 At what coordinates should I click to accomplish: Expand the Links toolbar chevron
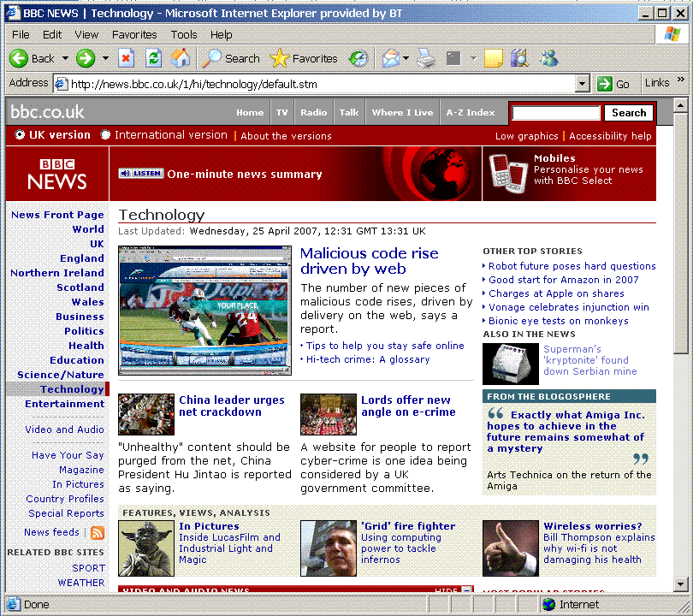point(681,80)
